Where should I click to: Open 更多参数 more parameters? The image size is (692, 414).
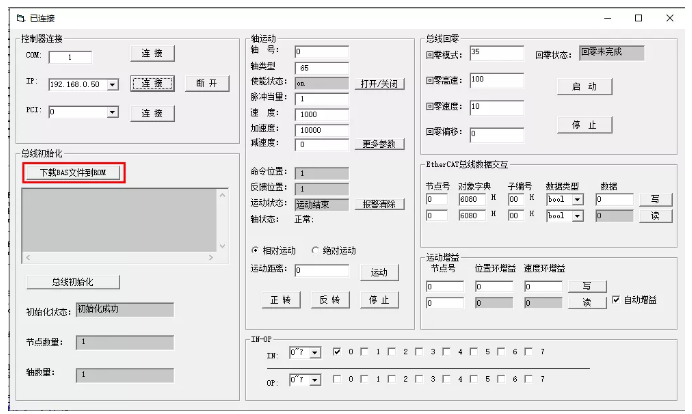point(380,144)
